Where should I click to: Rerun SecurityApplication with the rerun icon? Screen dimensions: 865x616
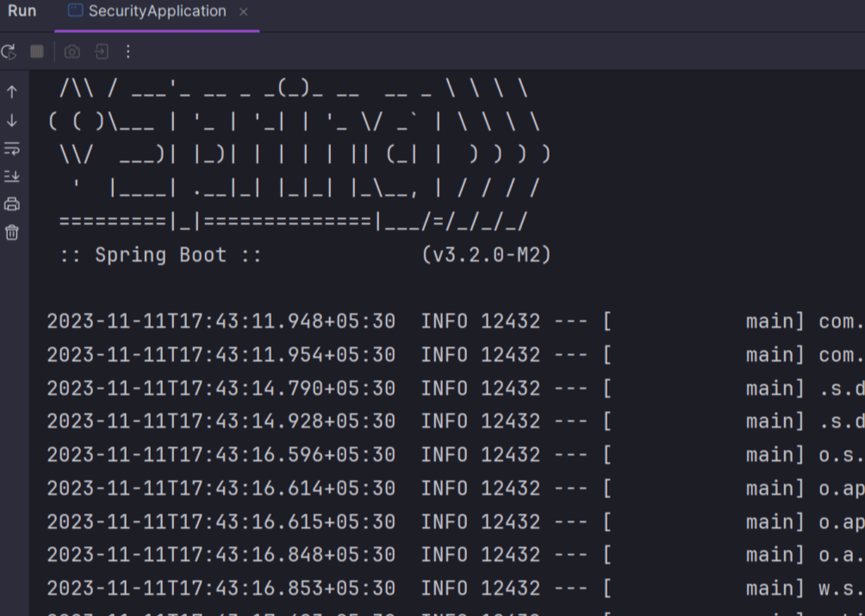(9, 53)
